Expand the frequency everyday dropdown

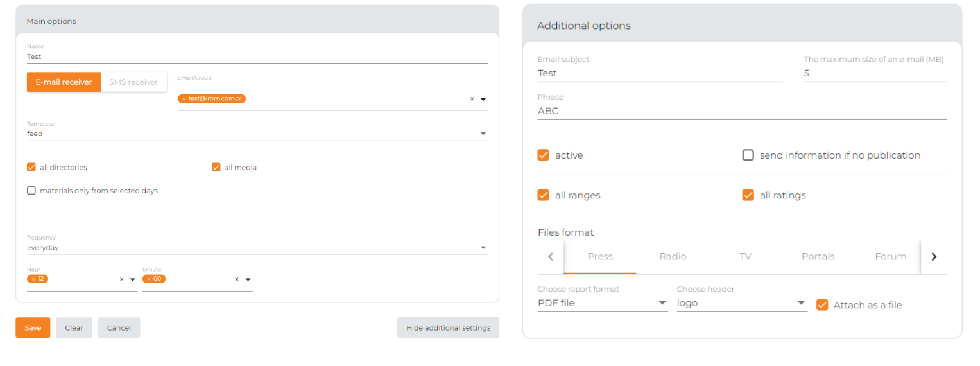[257, 248]
